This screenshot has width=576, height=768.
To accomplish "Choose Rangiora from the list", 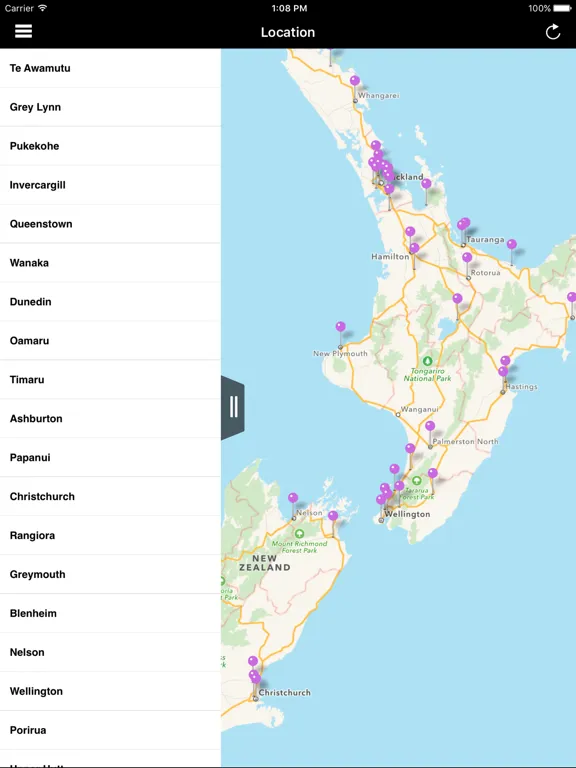I will click(110, 535).
